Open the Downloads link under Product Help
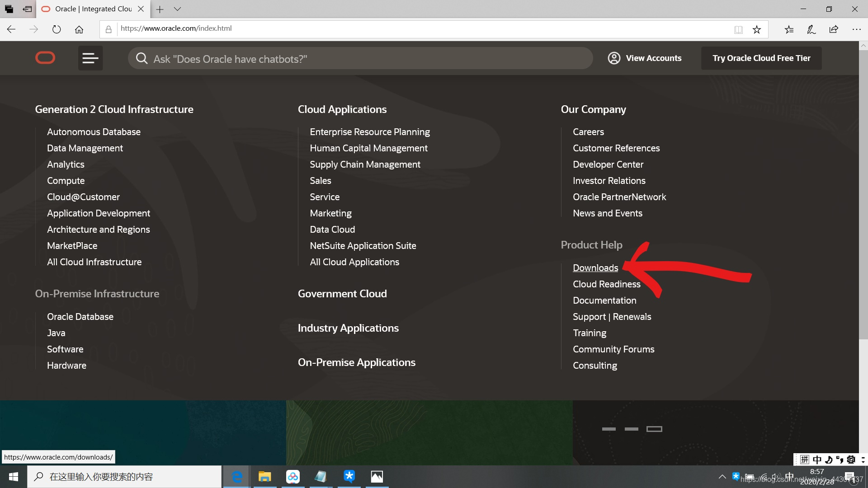Screen dimensions: 868x488 [x=595, y=267]
